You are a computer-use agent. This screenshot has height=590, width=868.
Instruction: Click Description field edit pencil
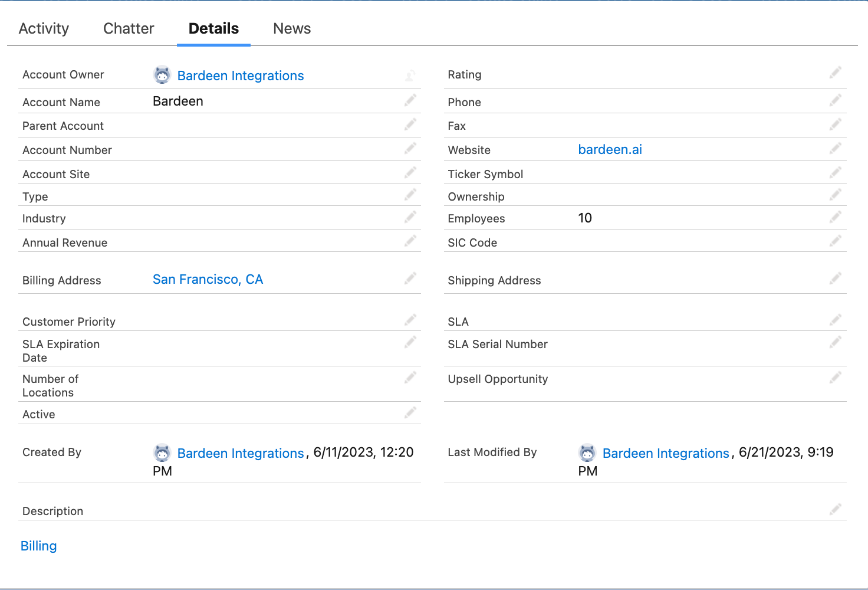pos(836,509)
